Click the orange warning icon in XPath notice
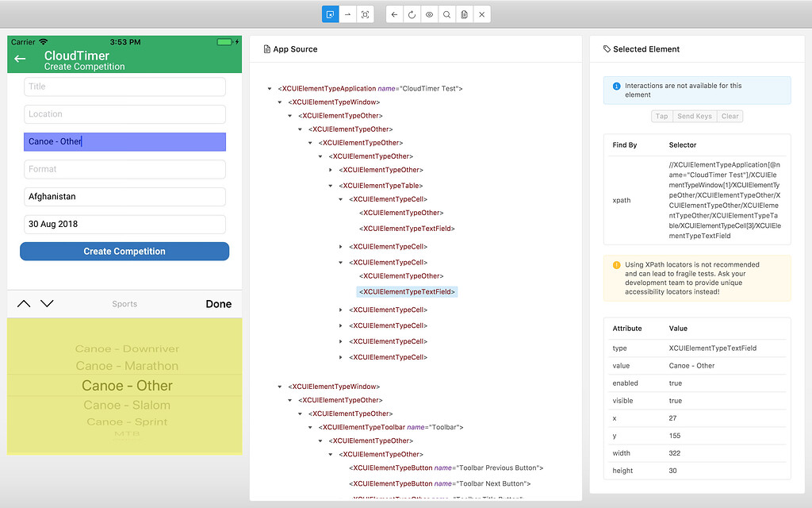This screenshot has width=812, height=508. [616, 265]
